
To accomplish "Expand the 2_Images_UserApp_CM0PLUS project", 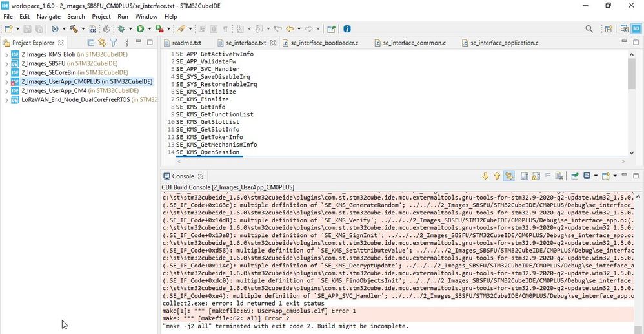I will (x=6, y=81).
